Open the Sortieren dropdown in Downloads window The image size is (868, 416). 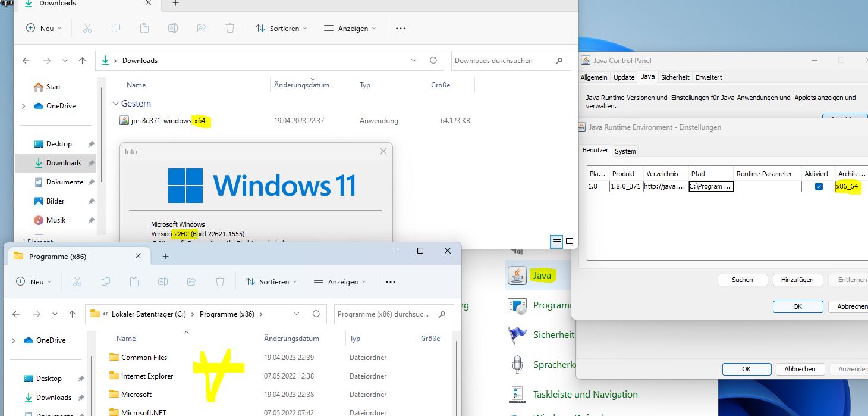point(281,29)
